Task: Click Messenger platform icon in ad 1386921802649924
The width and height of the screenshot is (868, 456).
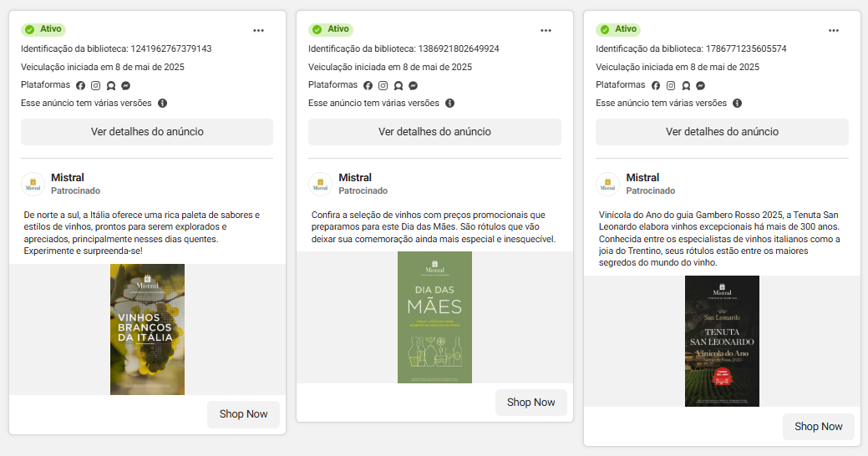Action: [x=413, y=85]
